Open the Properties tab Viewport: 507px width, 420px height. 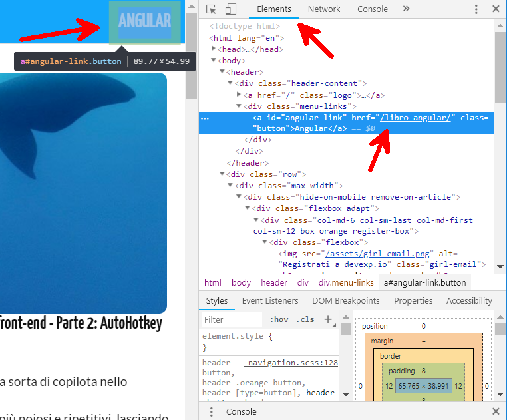(x=413, y=301)
